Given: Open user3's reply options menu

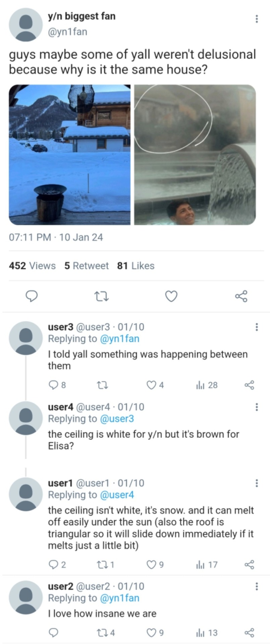Looking at the screenshot, I should [x=257, y=327].
